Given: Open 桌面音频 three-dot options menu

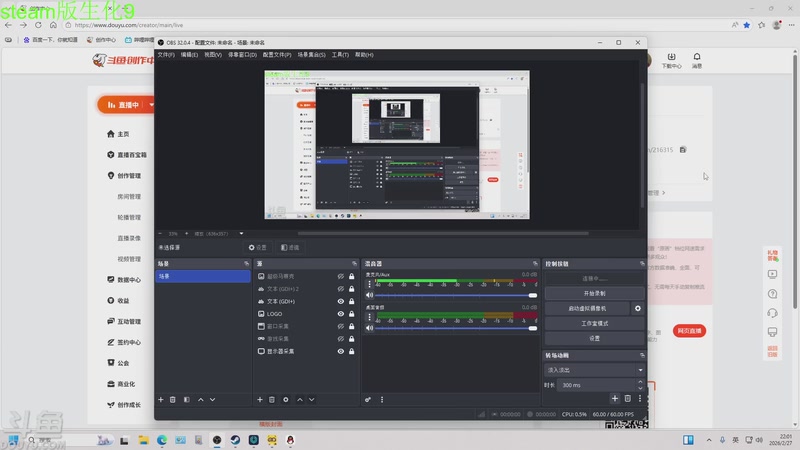Looking at the screenshot, I should tap(370, 317).
